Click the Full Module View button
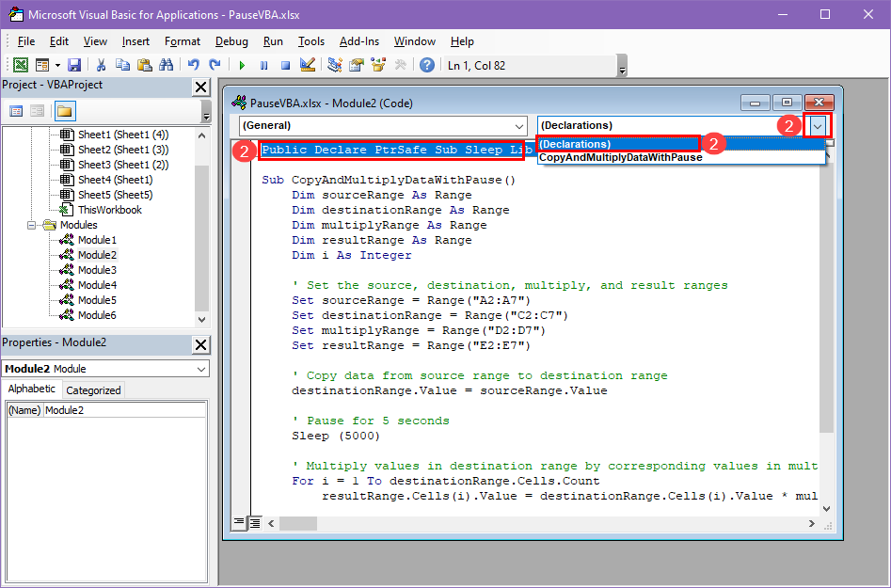891x588 pixels. click(x=255, y=523)
